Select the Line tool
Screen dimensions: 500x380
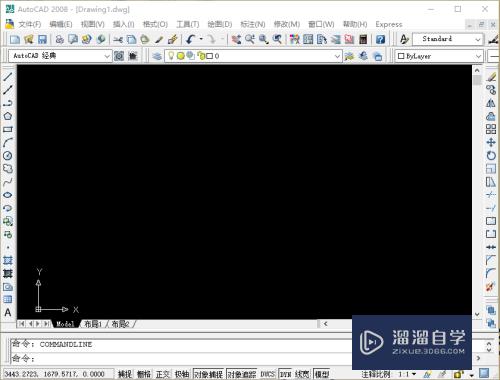(x=8, y=77)
